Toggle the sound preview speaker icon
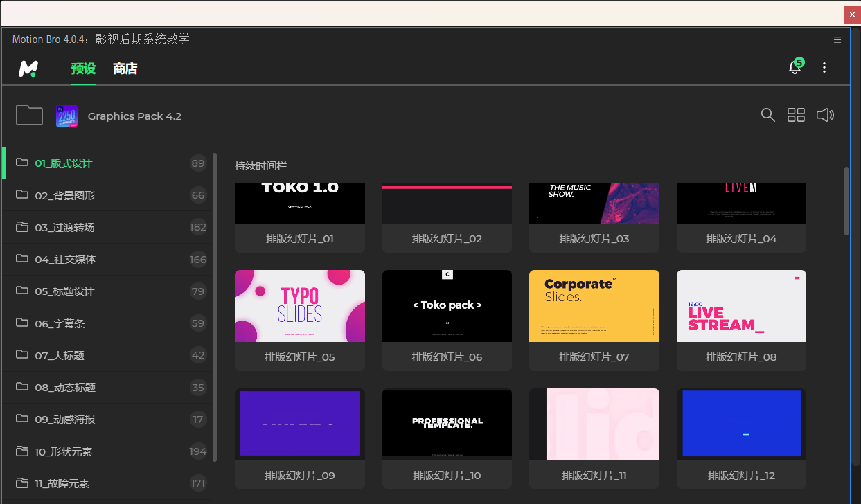This screenshot has width=861, height=504. coord(825,116)
